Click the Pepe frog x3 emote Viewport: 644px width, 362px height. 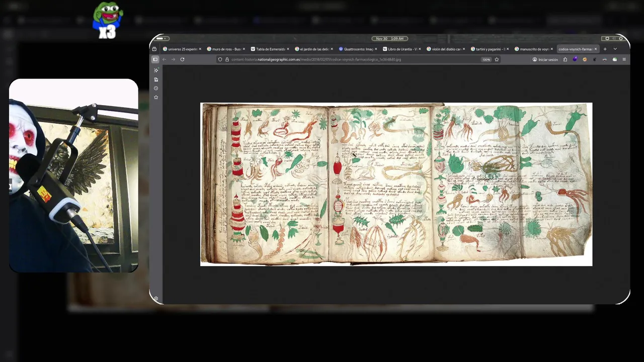(108, 21)
